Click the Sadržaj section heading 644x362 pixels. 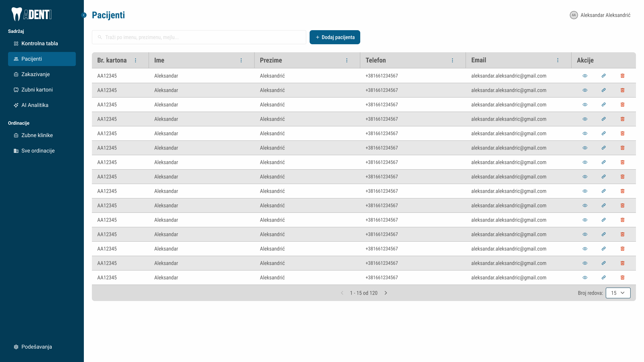(x=16, y=31)
